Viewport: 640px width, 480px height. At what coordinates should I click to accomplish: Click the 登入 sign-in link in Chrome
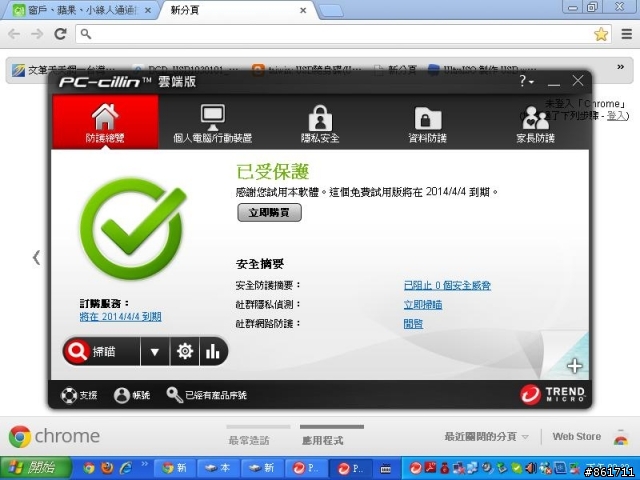[616, 116]
